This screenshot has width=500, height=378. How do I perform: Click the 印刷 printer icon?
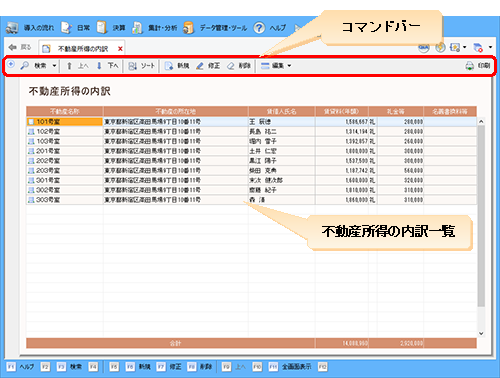tap(469, 66)
